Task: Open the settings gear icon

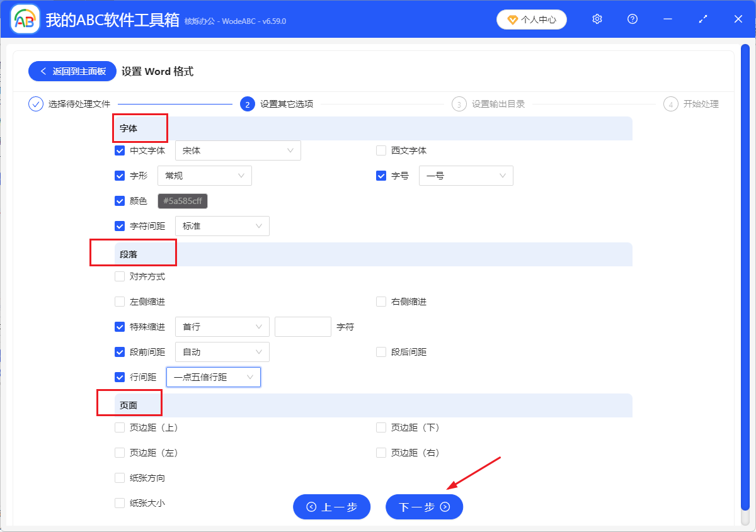Action: click(597, 19)
